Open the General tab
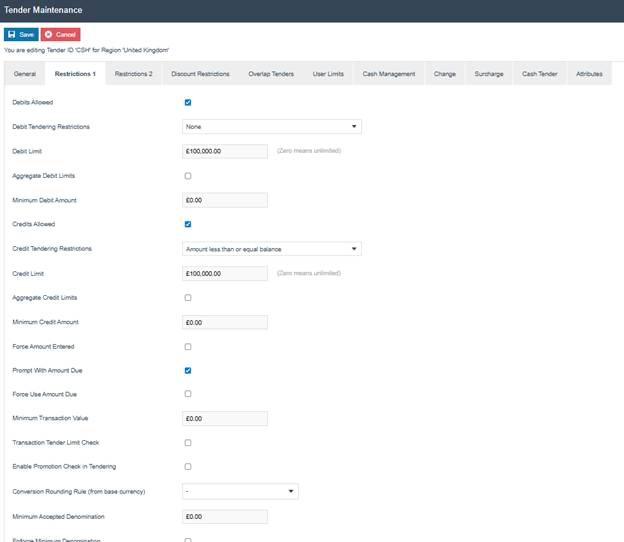 (25, 74)
